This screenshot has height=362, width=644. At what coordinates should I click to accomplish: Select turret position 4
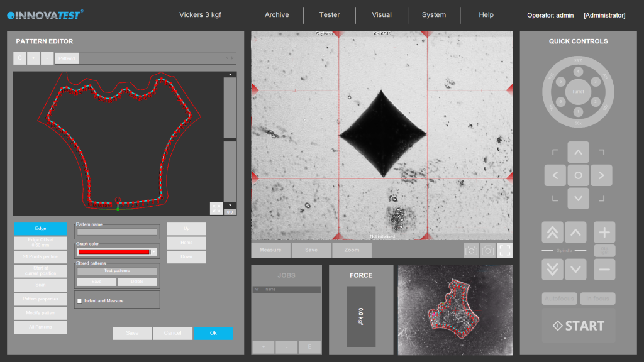[x=578, y=72]
